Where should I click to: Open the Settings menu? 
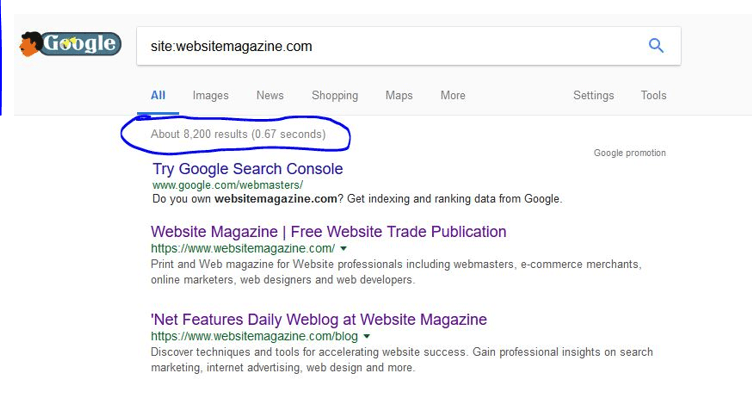coord(593,96)
